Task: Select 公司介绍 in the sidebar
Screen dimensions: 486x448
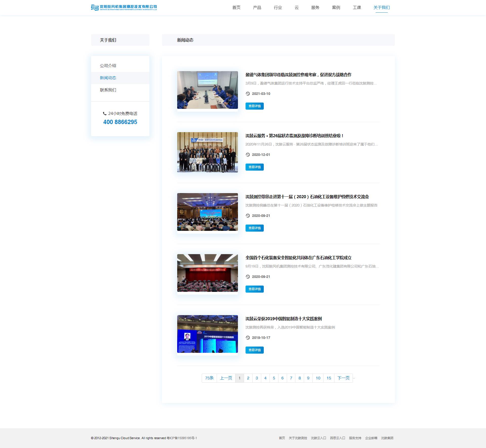Action: (120, 66)
